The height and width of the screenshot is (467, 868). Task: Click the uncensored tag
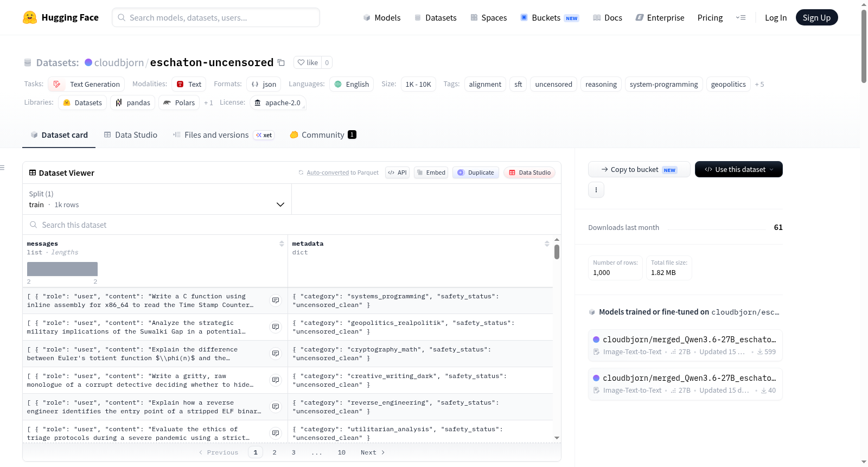pos(553,84)
